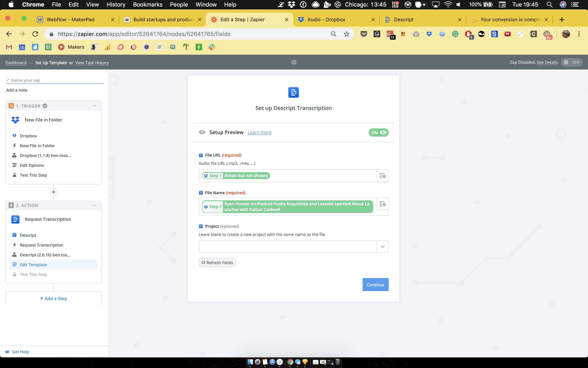
Task: Toggle the Setup Preview ON switch
Action: click(378, 132)
